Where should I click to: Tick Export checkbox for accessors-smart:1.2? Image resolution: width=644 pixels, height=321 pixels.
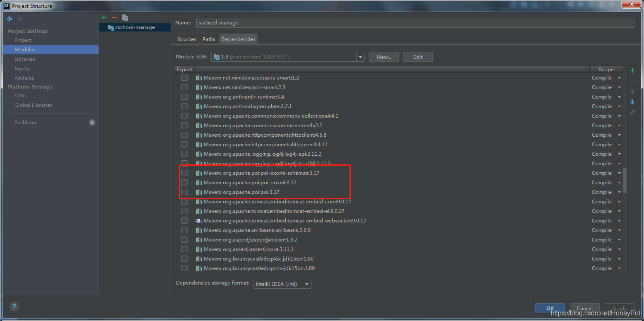click(184, 78)
